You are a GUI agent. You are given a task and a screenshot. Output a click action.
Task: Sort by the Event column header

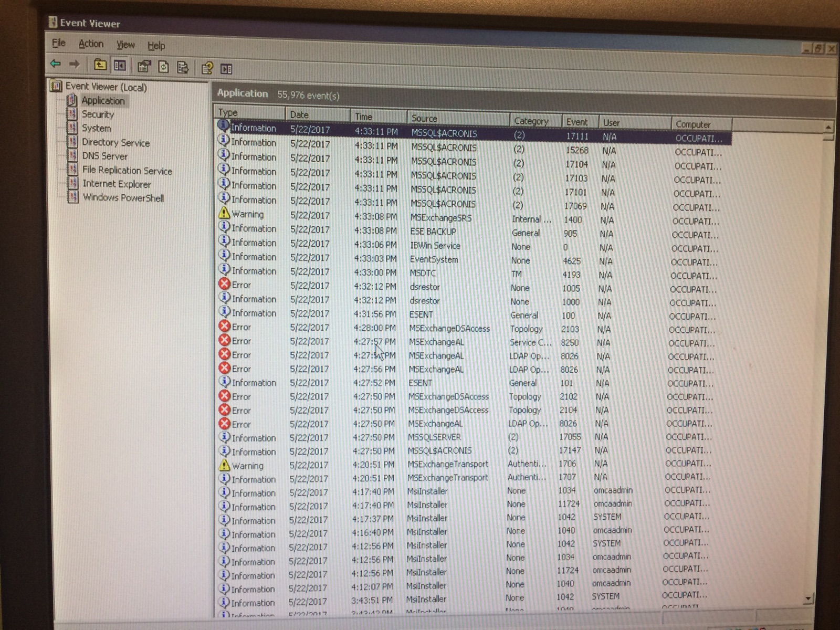(580, 122)
